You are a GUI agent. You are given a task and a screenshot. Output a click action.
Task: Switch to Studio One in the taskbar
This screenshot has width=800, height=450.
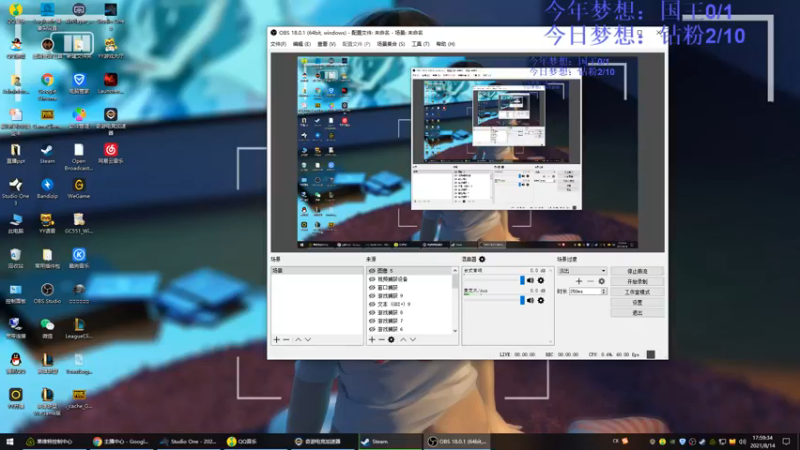[x=189, y=441]
